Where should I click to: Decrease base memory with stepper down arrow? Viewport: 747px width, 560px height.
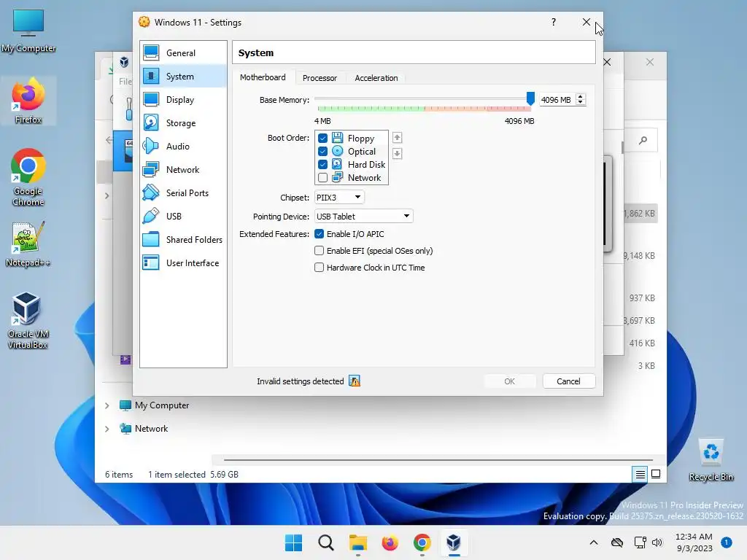click(580, 102)
